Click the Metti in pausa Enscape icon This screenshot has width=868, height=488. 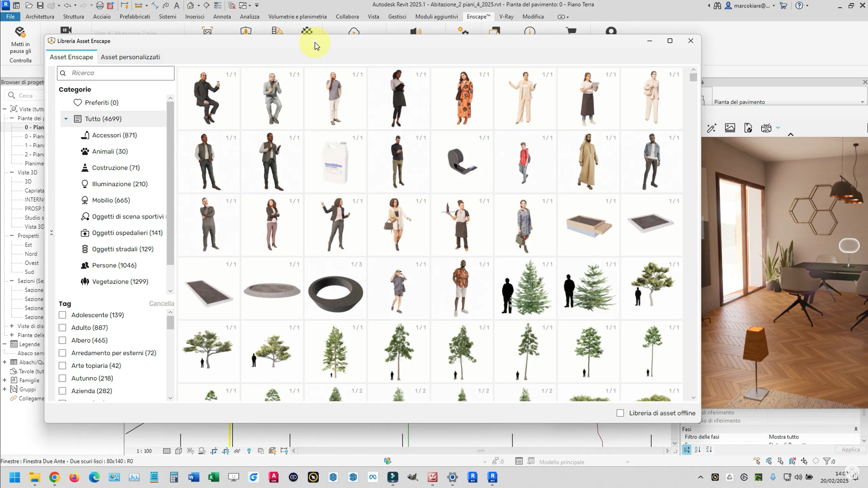pyautogui.click(x=20, y=33)
